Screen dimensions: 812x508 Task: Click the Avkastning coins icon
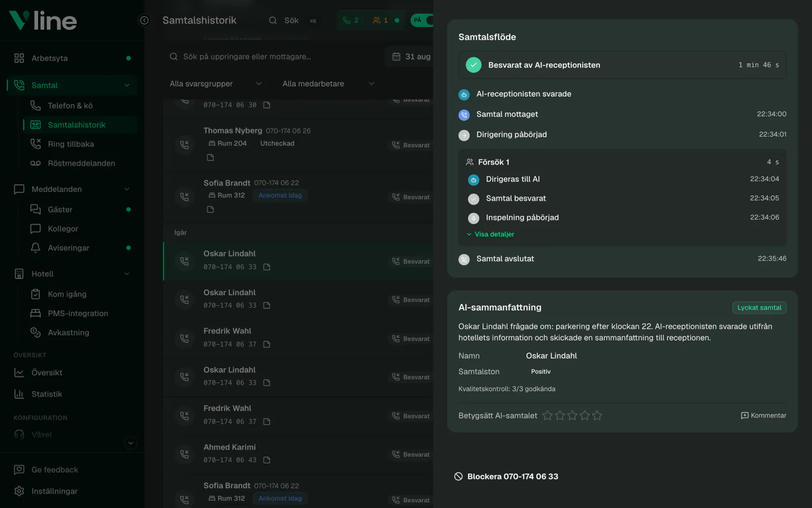click(x=36, y=332)
